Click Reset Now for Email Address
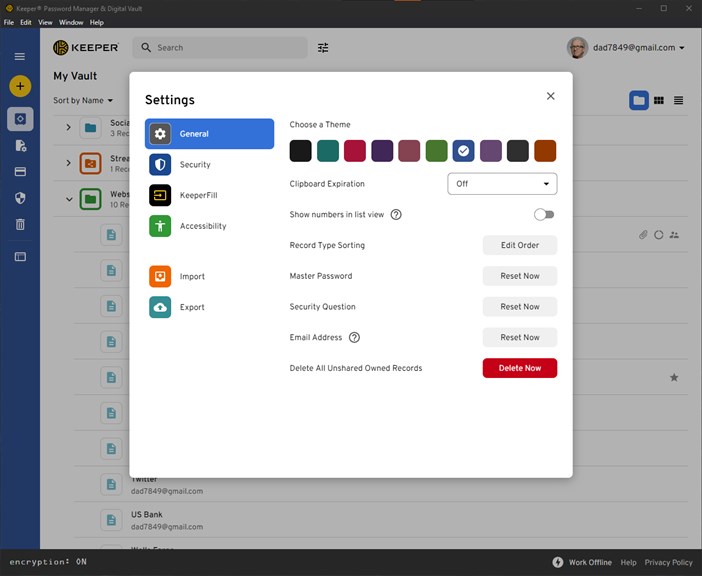Screen dimensions: 702x576 (x=520, y=337)
